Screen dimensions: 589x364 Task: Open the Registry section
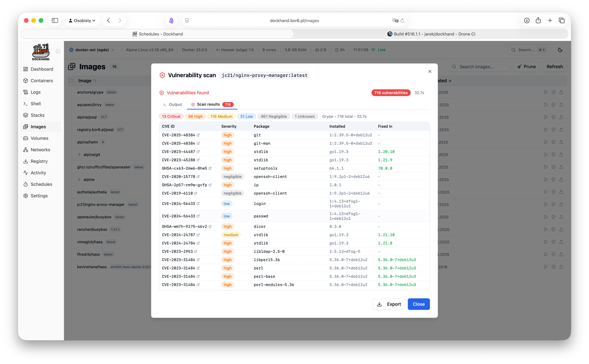pos(39,161)
